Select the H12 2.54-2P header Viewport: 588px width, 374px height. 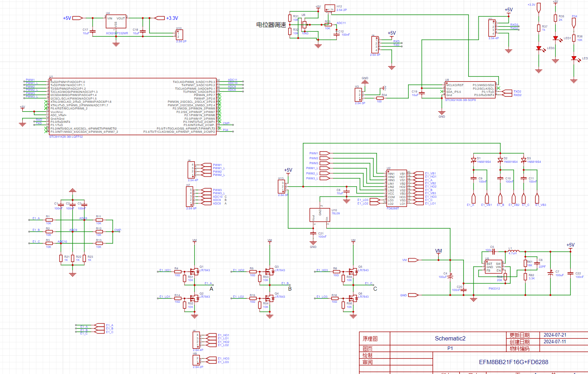click(330, 8)
